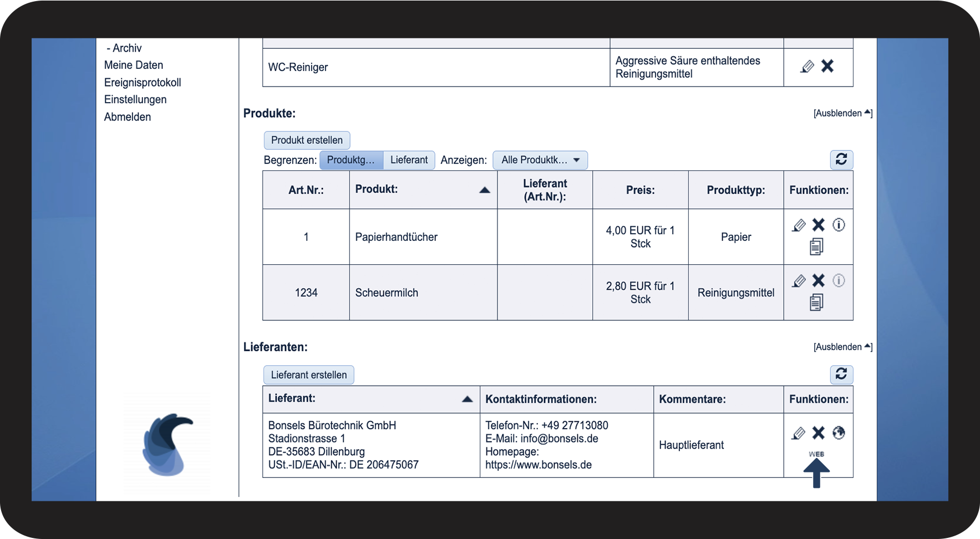Image resolution: width=980 pixels, height=539 pixels.
Task: Click the Produkt erstellen button
Action: point(307,140)
